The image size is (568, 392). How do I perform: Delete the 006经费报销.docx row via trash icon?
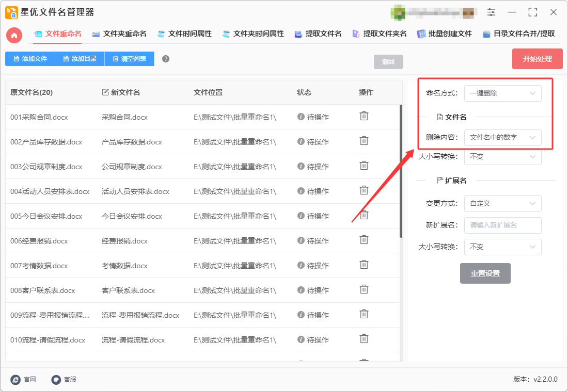364,240
